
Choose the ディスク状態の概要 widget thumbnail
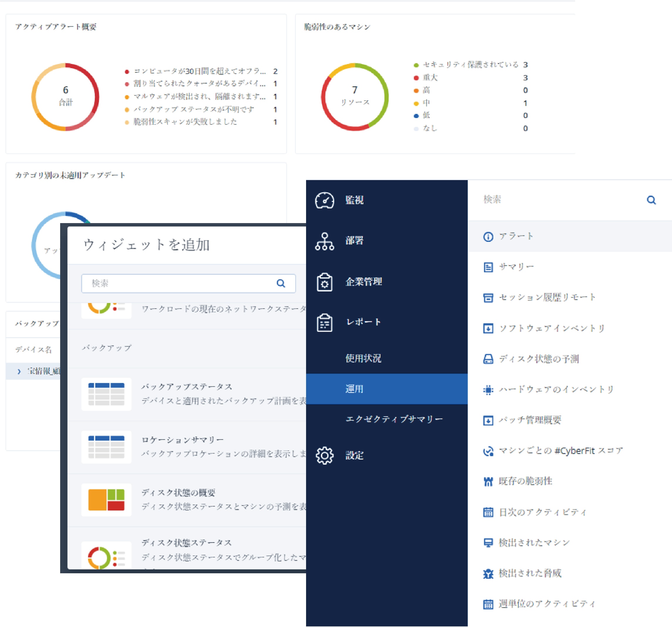(x=106, y=500)
